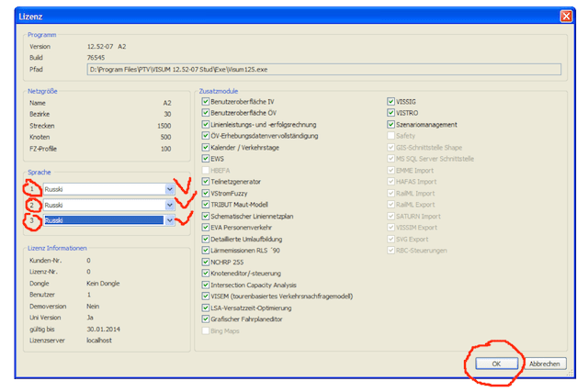
Task: Close the Lizenz dialog window
Action: coord(566,15)
